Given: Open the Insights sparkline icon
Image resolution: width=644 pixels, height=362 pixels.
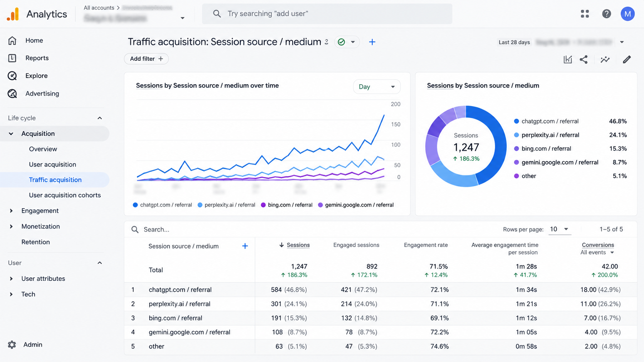Looking at the screenshot, I should coord(605,59).
